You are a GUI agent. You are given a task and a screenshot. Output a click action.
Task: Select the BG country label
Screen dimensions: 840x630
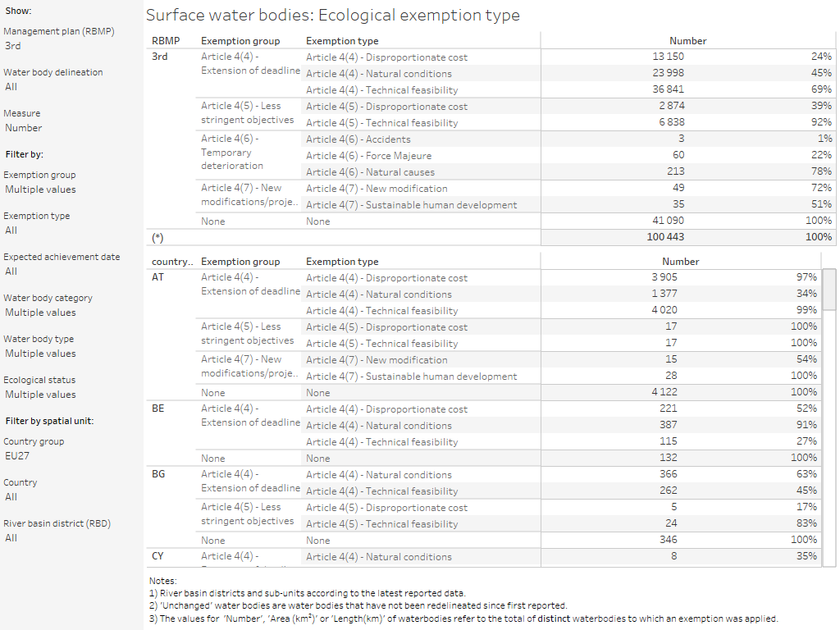pyautogui.click(x=158, y=474)
